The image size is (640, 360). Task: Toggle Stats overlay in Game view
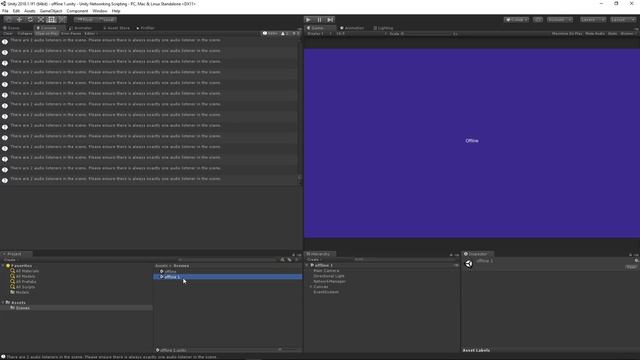[x=612, y=33]
